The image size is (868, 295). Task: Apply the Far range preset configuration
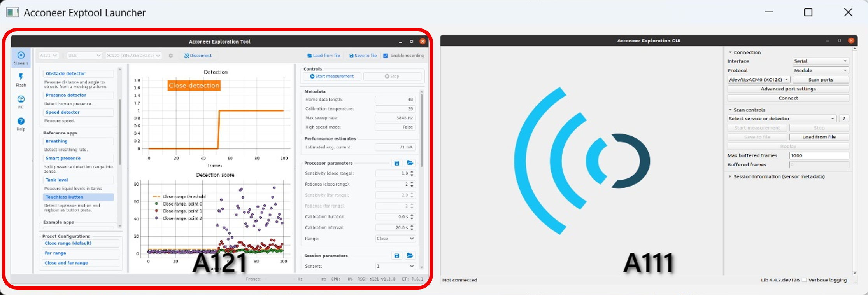point(81,253)
